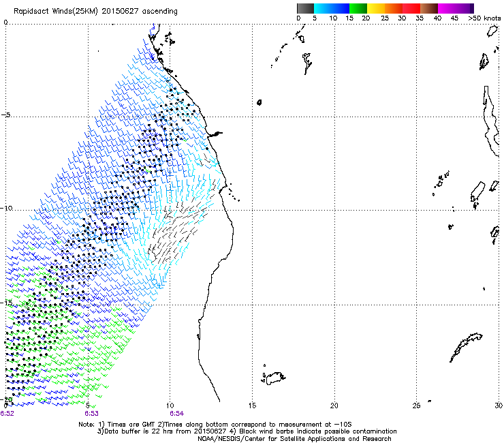Click the '25' longitude label on the bottom axis
Viewport: 504px width, 443px height.
416,406
